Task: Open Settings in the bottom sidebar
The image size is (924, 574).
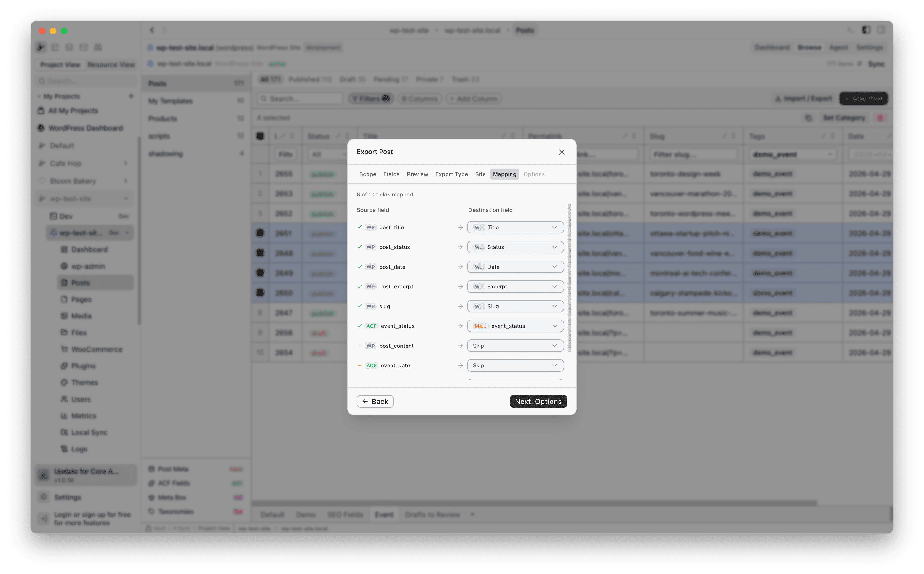Action: pos(67,497)
